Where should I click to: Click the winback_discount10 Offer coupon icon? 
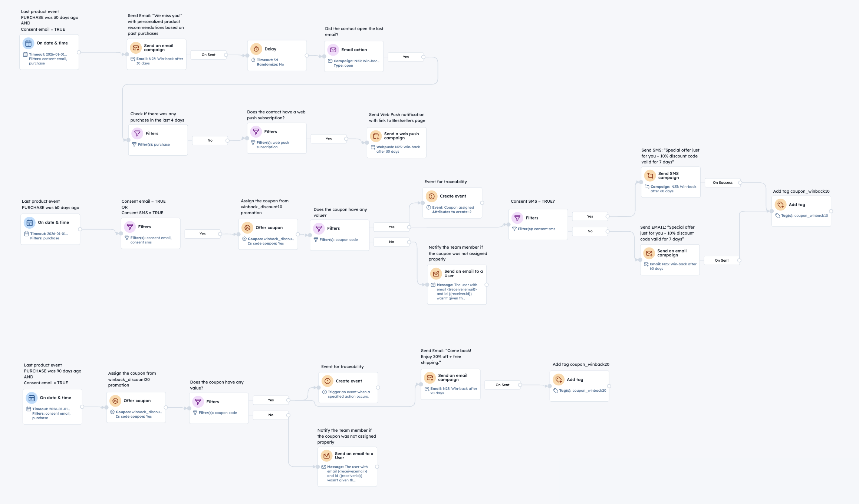[247, 228]
